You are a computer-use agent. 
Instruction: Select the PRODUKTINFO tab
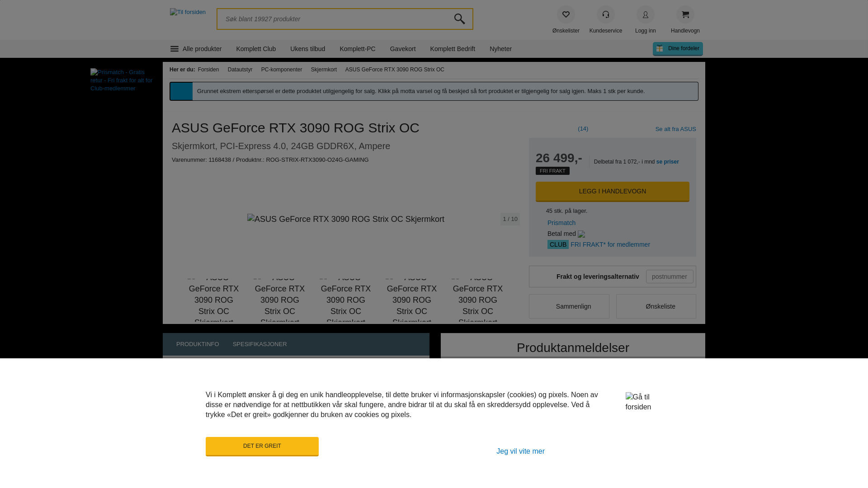[x=198, y=344]
